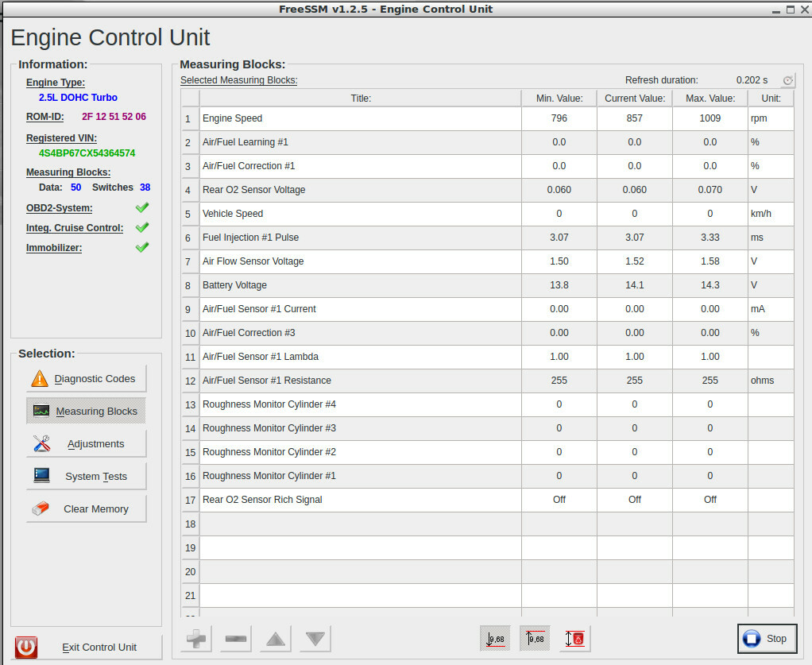The image size is (812, 665).
Task: Click the Measuring Blocks monitor icon
Action: (x=41, y=411)
